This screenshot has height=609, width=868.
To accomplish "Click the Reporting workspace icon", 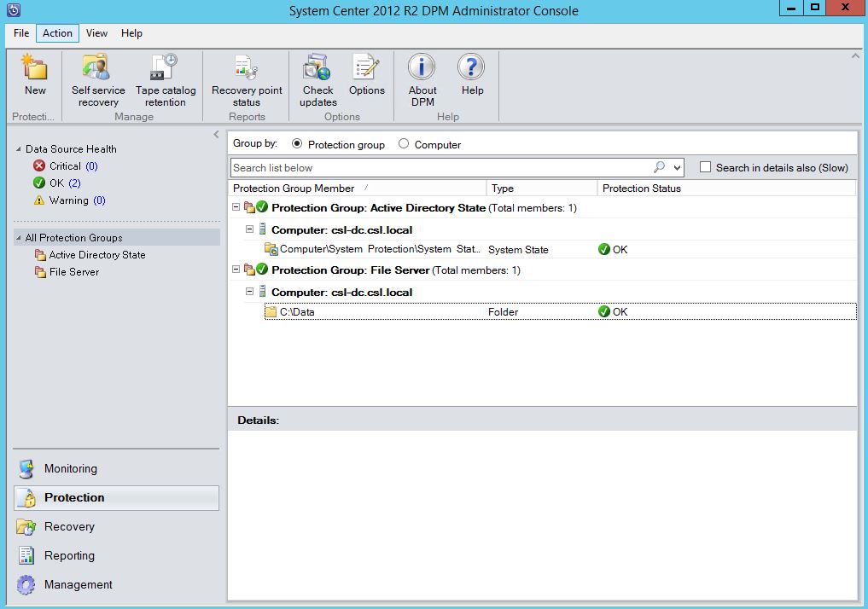I will click(26, 555).
